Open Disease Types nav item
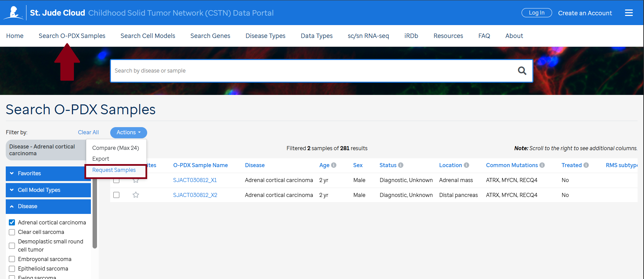This screenshot has height=279, width=644. click(266, 36)
